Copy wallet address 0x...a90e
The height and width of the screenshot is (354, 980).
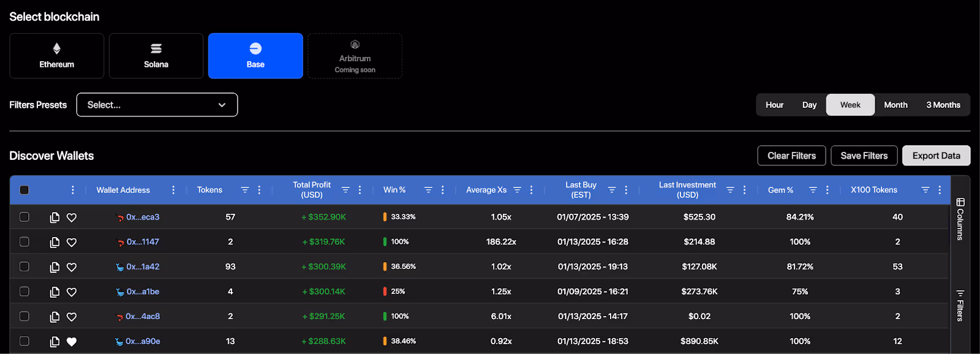pyautogui.click(x=55, y=342)
